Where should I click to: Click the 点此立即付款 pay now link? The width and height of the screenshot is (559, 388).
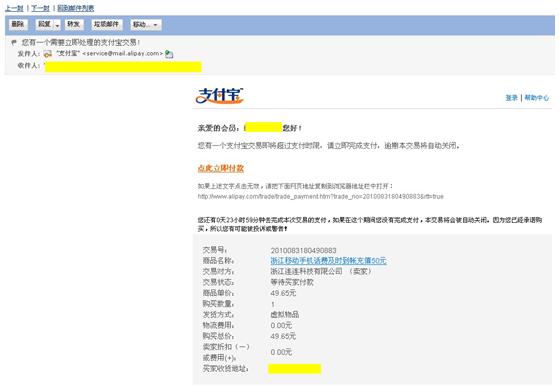[221, 168]
